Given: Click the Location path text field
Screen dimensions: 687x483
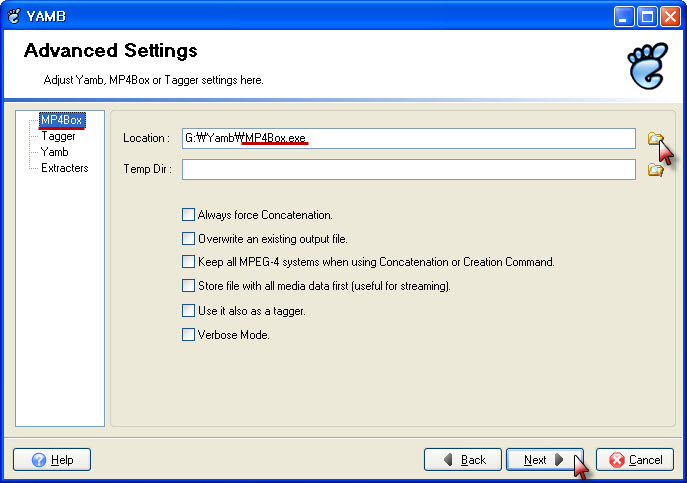Looking at the screenshot, I should (x=409, y=139).
